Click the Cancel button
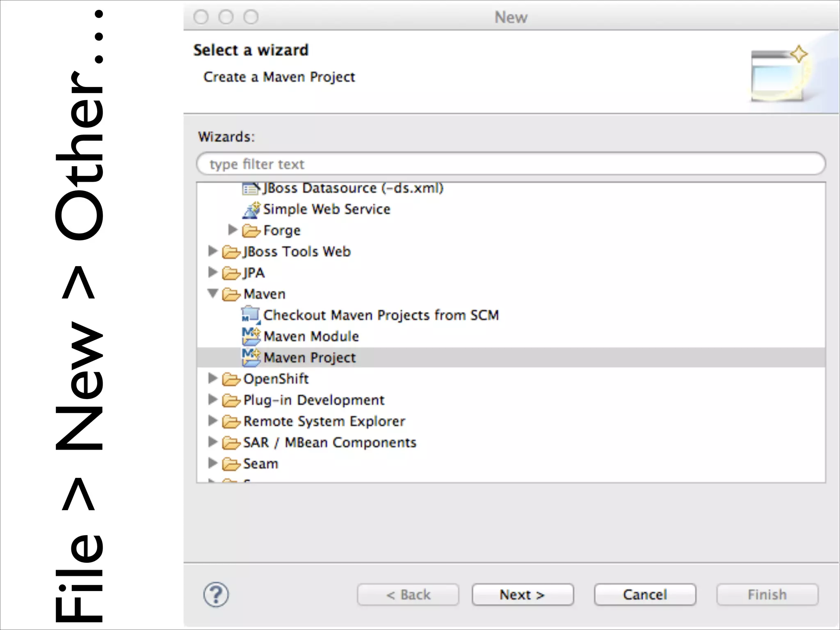Image resolution: width=840 pixels, height=630 pixels. click(x=645, y=595)
